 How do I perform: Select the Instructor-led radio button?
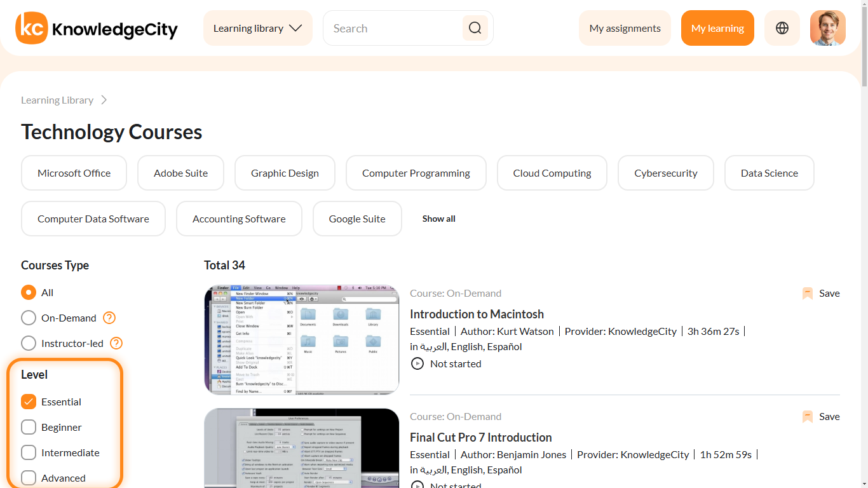point(29,343)
